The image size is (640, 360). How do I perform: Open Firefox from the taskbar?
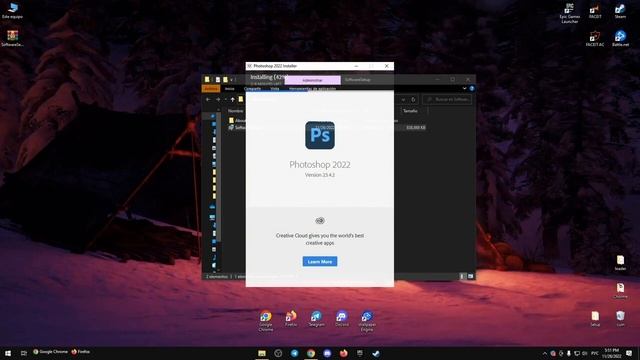click(343, 353)
